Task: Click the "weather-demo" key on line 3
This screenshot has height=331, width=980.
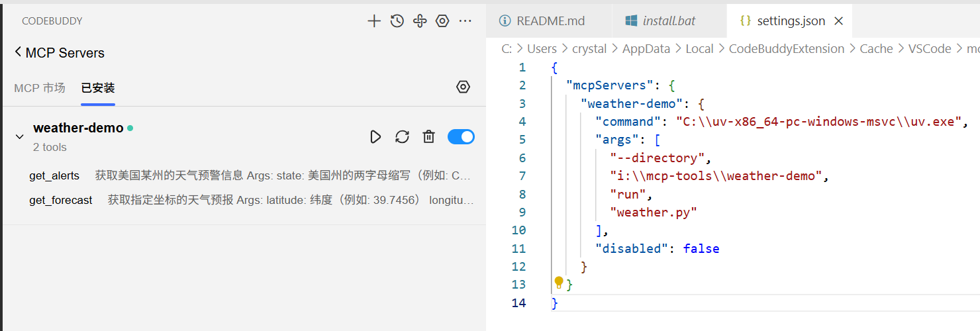Action: point(632,103)
